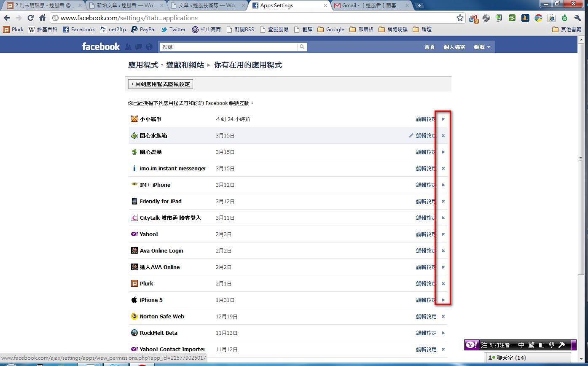
Task: Remove the 小小戰爭 app with its x
Action: pyautogui.click(x=443, y=119)
